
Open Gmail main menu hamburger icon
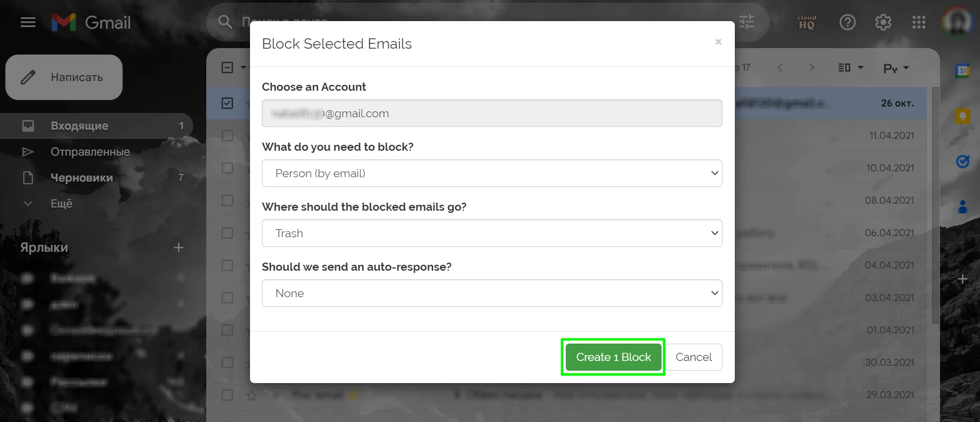point(28,22)
